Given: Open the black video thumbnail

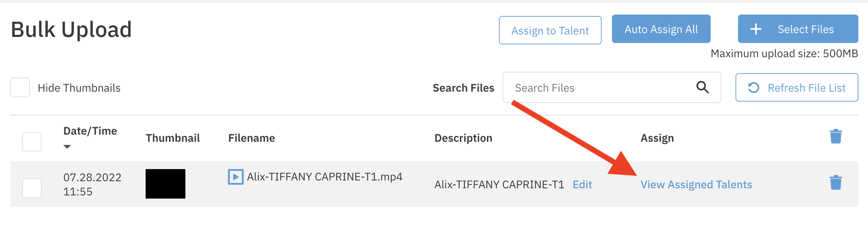Looking at the screenshot, I should click(x=166, y=184).
